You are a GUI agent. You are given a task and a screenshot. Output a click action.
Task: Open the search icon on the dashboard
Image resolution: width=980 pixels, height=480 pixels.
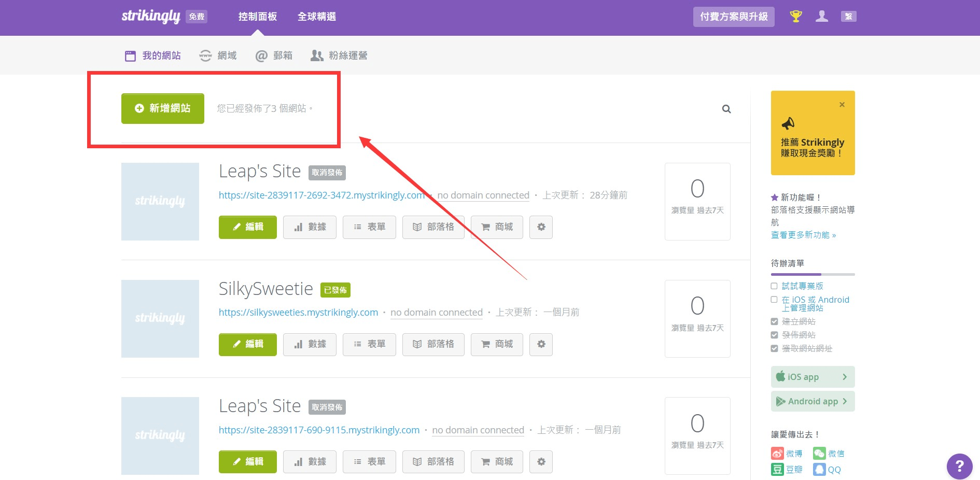(x=726, y=109)
